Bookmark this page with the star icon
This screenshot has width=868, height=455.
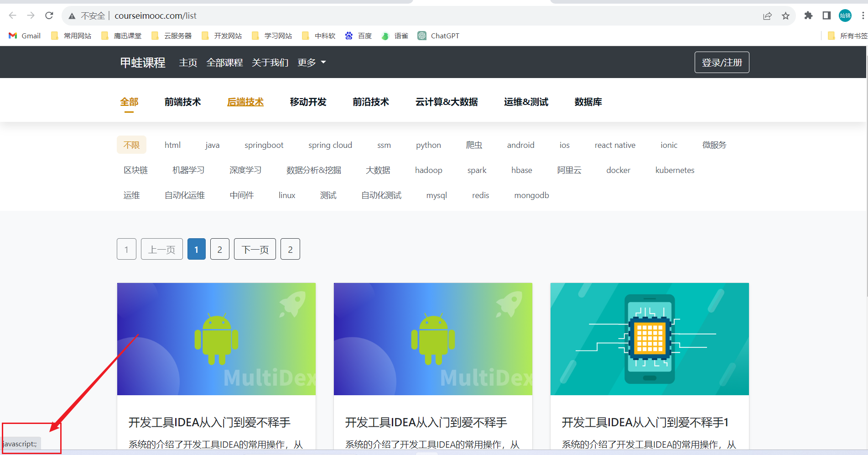click(785, 16)
